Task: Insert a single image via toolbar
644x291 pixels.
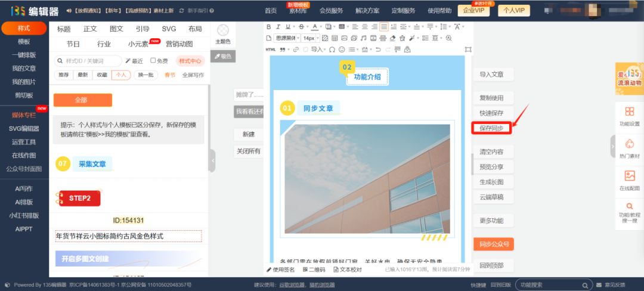Action: 344,38
